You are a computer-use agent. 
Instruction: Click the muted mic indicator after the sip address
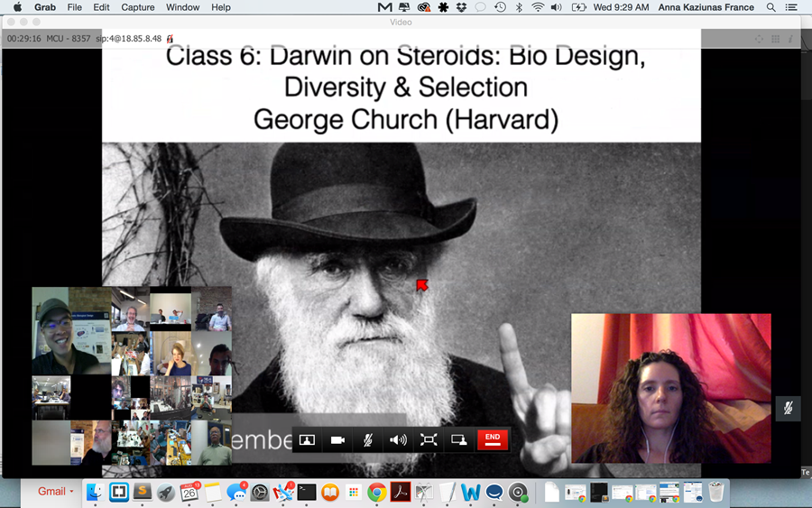click(x=170, y=39)
